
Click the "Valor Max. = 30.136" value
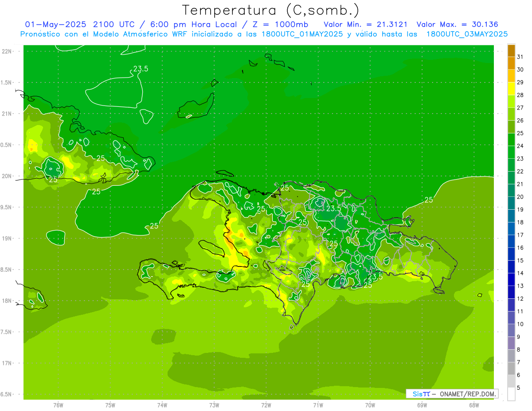pyautogui.click(x=458, y=24)
